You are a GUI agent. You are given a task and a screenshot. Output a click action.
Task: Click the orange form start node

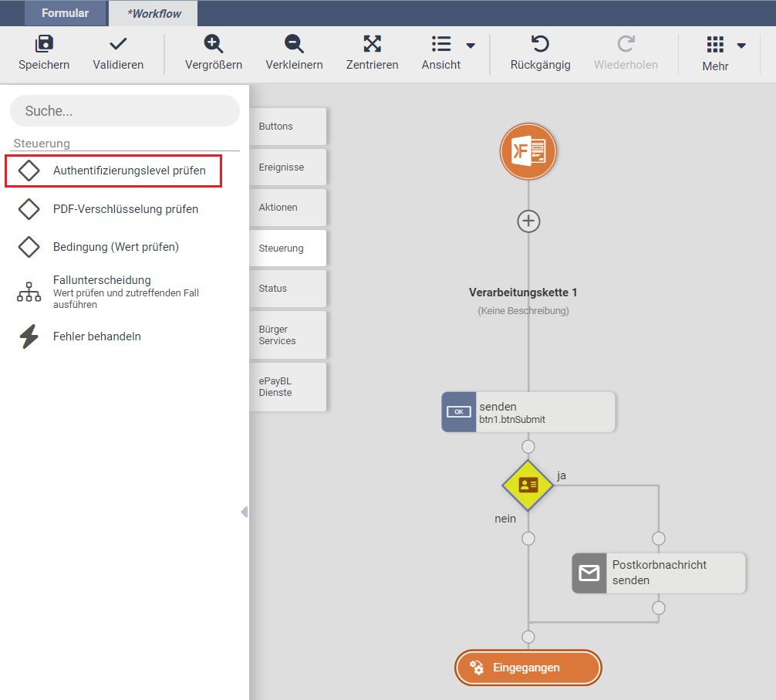[x=528, y=150]
